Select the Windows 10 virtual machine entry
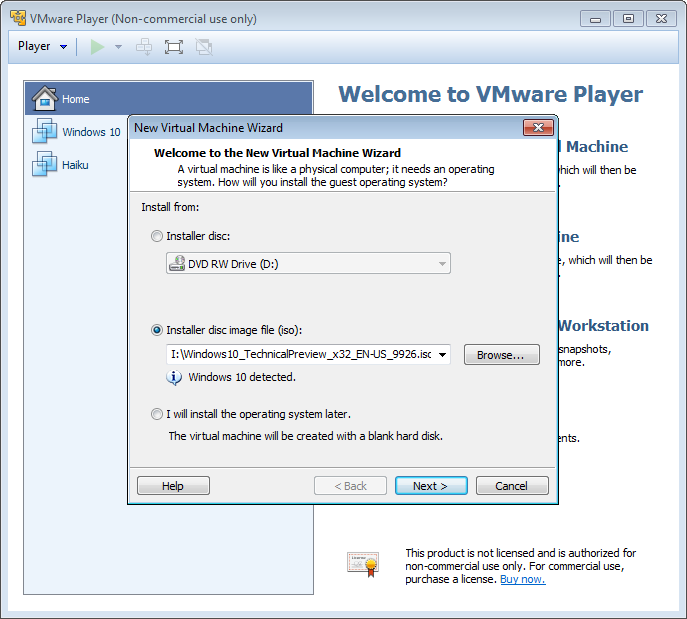Image resolution: width=687 pixels, height=619 pixels. point(77,131)
